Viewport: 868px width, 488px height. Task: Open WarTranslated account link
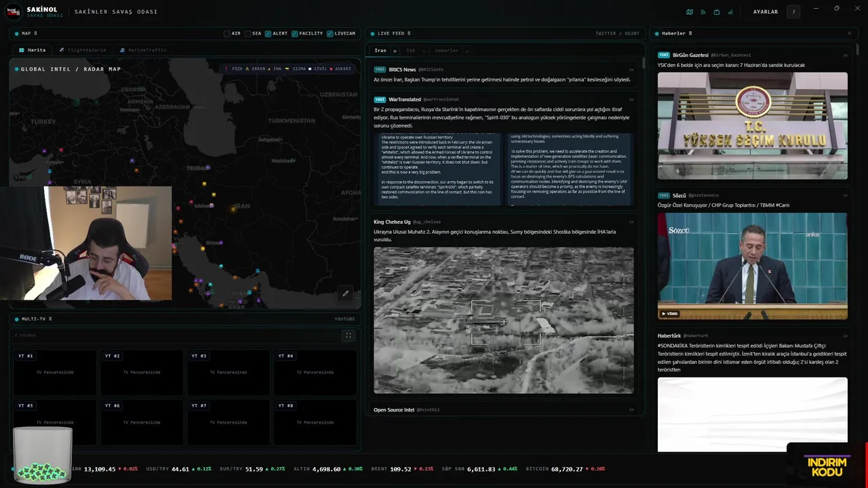click(405, 100)
